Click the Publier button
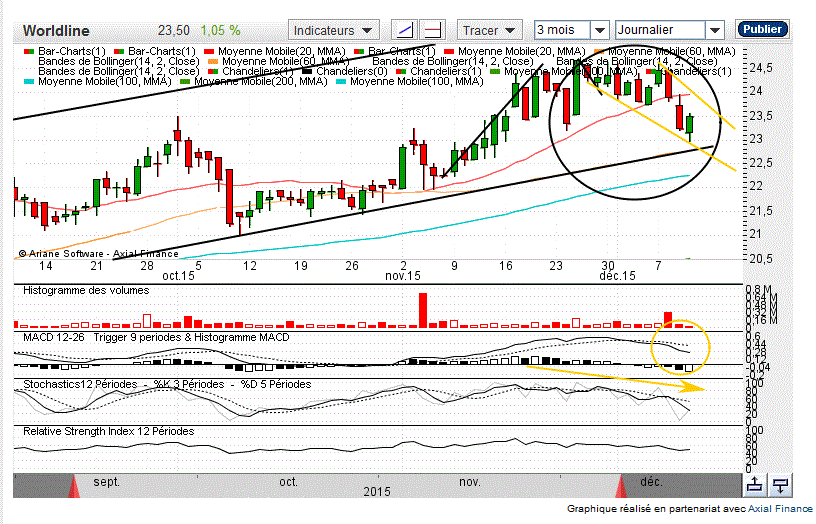 point(762,29)
